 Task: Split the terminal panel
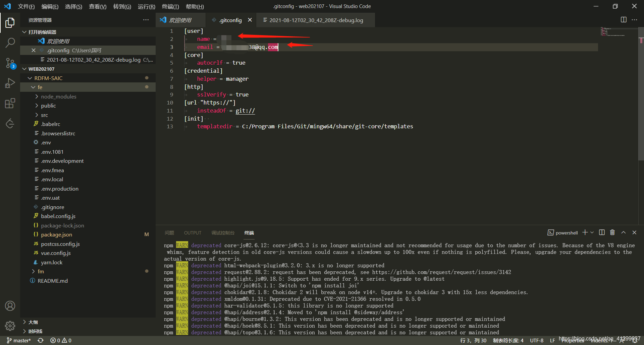[x=602, y=232]
